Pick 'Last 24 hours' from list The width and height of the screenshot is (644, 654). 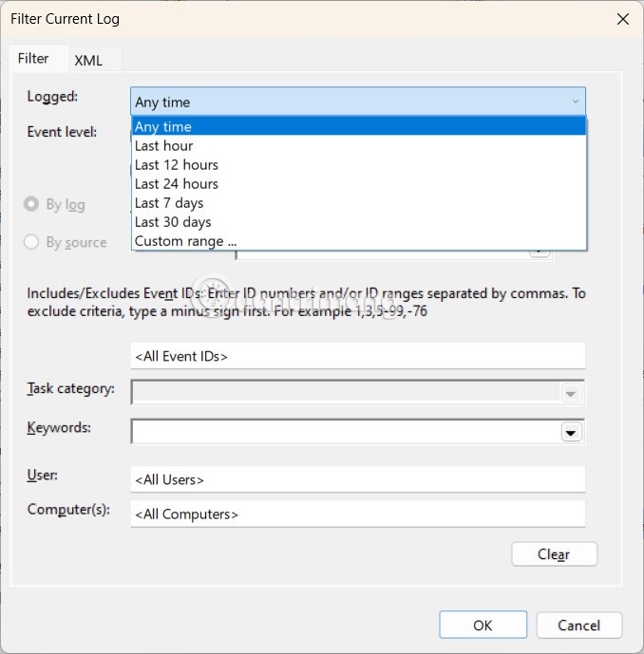[358, 184]
